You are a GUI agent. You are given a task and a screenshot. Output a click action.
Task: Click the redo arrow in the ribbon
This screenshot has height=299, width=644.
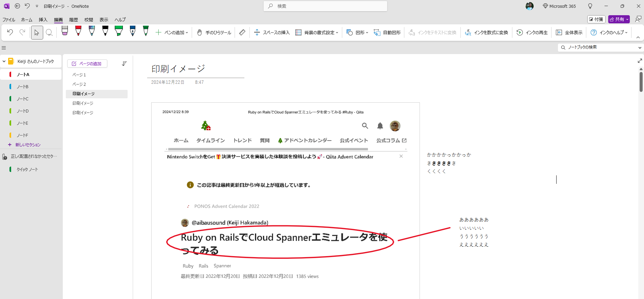22,32
